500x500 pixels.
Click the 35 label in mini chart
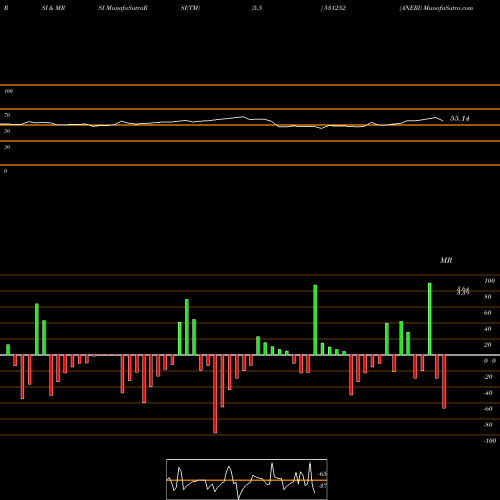coord(323,486)
